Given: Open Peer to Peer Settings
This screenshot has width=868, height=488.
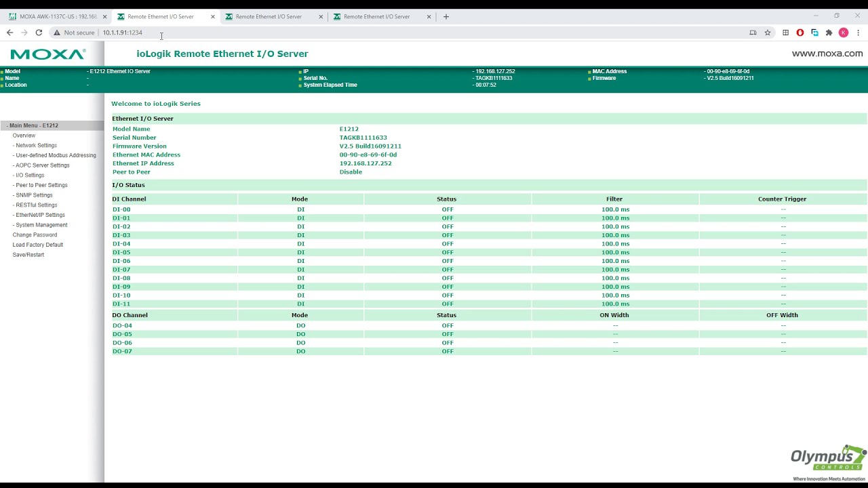Looking at the screenshot, I should (40, 185).
